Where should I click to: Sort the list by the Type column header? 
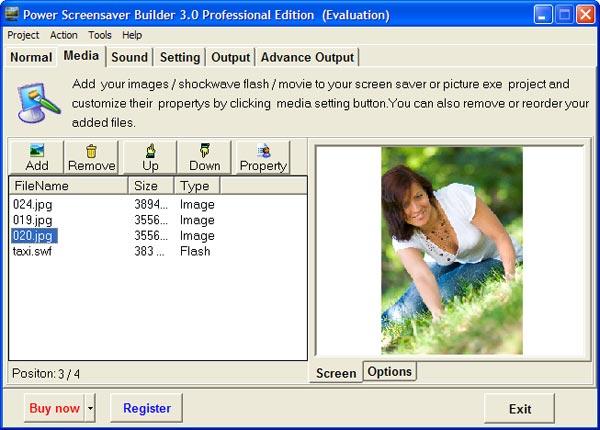coord(197,186)
